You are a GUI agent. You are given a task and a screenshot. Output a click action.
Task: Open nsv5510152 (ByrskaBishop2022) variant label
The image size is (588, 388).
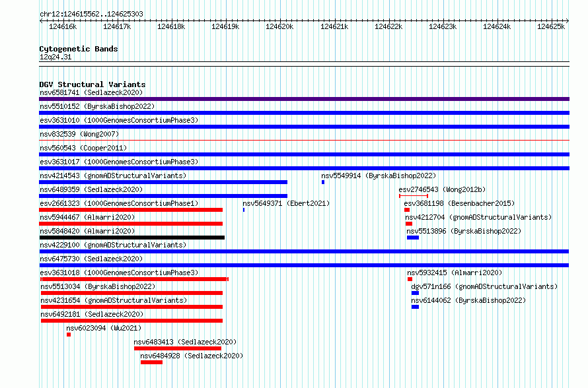click(x=97, y=106)
